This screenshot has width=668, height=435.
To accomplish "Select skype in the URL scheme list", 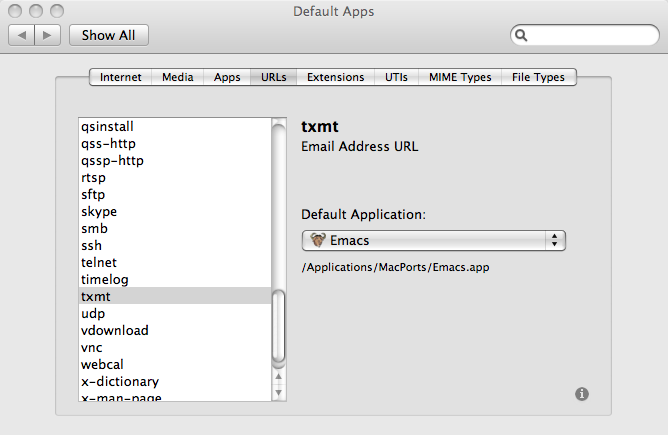I will (99, 211).
